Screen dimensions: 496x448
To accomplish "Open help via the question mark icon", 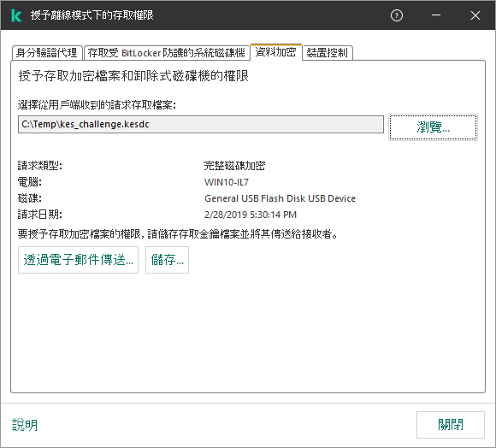I will point(397,15).
